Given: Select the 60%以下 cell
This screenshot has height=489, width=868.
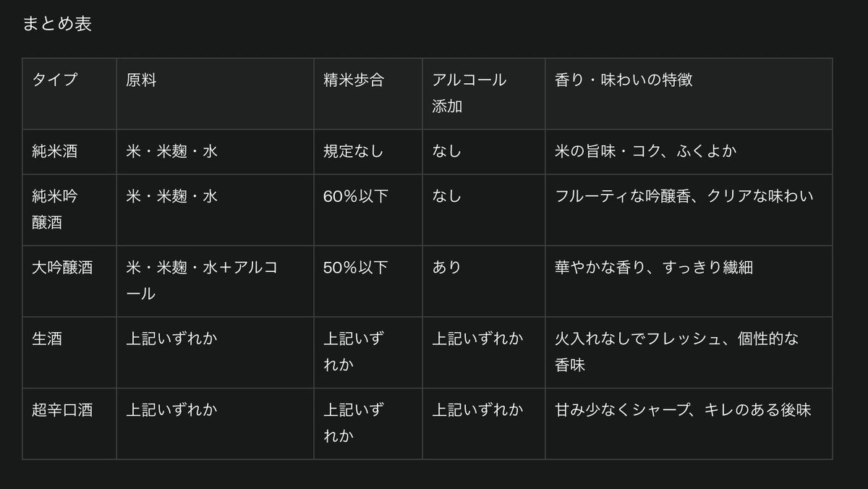Looking at the screenshot, I should (x=368, y=210).
